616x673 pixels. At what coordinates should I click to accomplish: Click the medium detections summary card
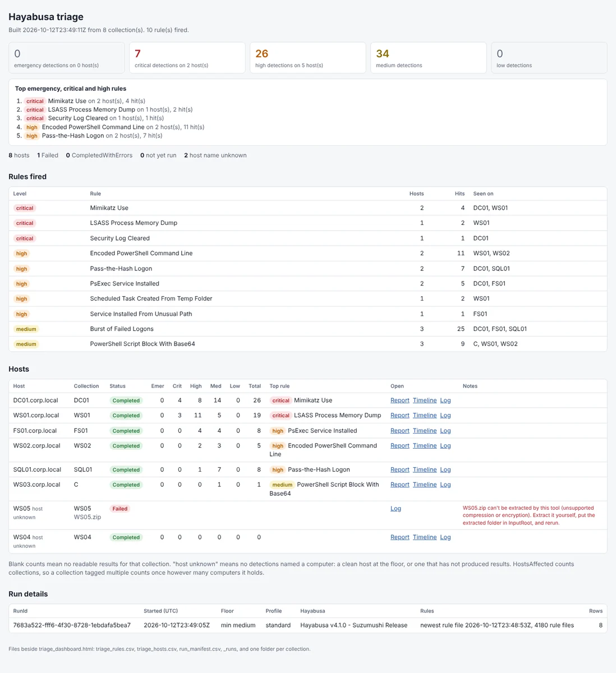click(x=428, y=58)
